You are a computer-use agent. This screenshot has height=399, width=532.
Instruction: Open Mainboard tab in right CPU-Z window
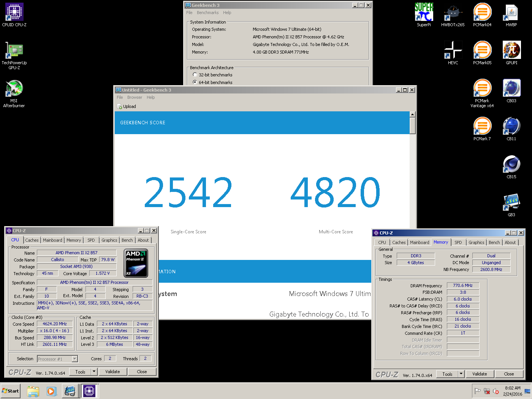click(420, 242)
